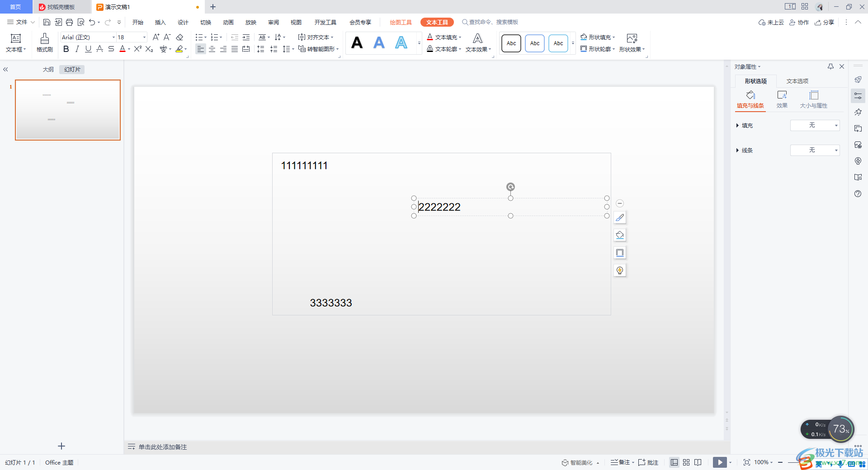Apply right text alignment
This screenshot has width=868, height=470.
coord(223,49)
